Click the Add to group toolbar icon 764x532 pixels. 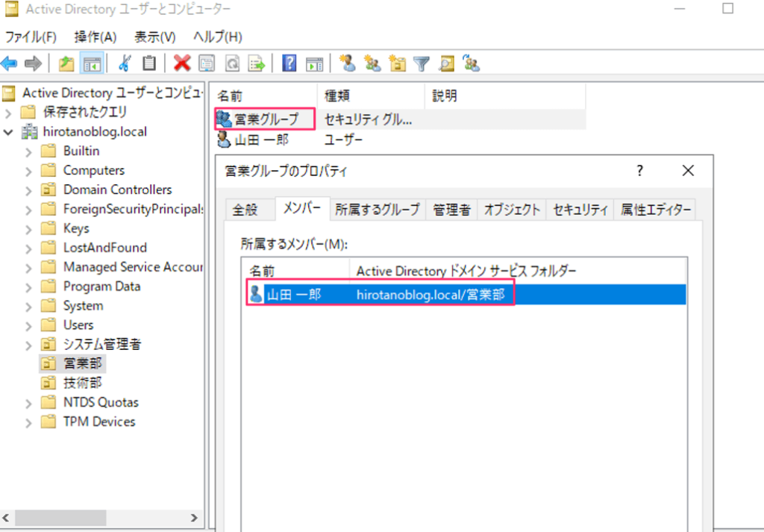point(472,63)
